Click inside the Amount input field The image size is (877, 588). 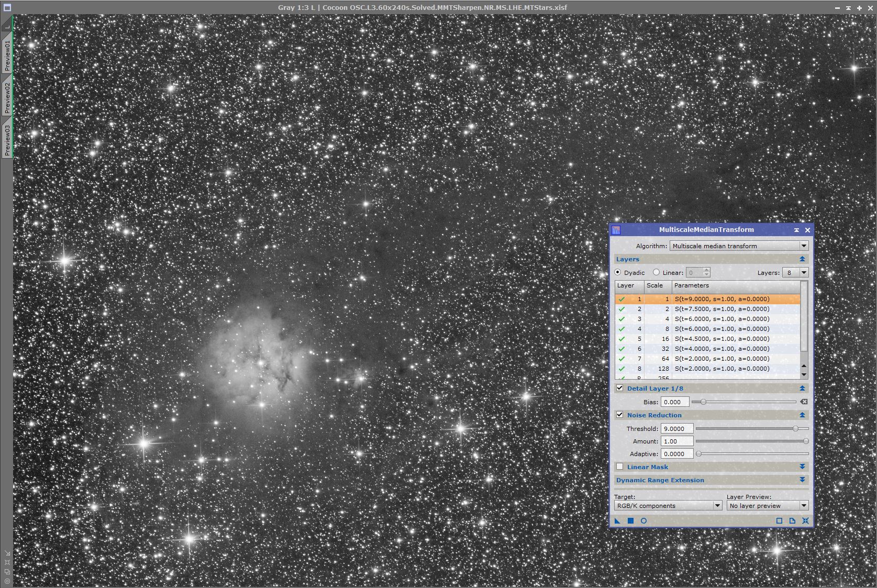pos(676,441)
